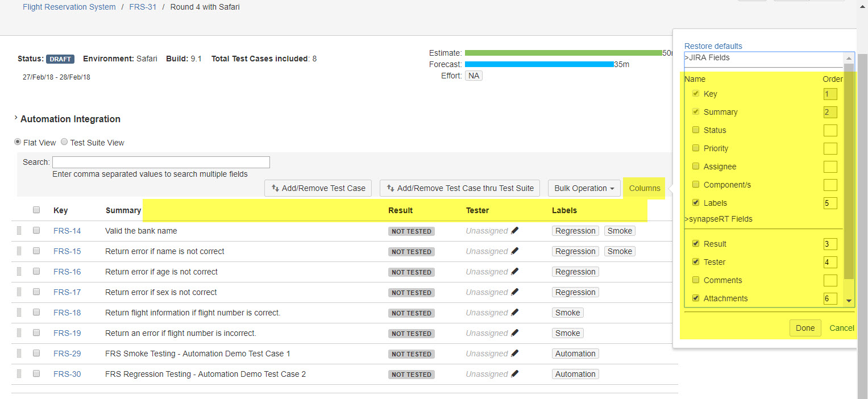Viewport: 868px width, 399px height.
Task: Click the Search input field
Action: 161,163
